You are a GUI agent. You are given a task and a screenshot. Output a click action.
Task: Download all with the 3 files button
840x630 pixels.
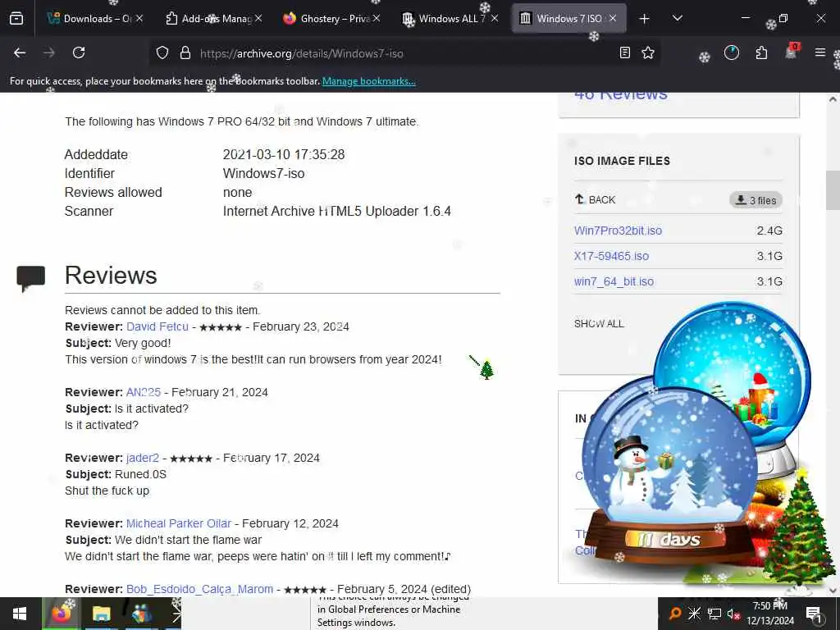click(756, 200)
